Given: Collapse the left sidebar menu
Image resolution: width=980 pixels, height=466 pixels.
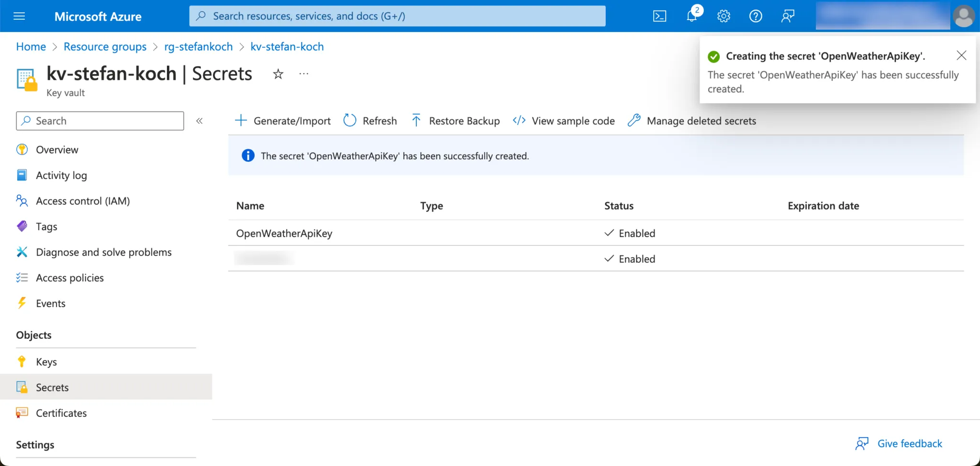Looking at the screenshot, I should (200, 121).
